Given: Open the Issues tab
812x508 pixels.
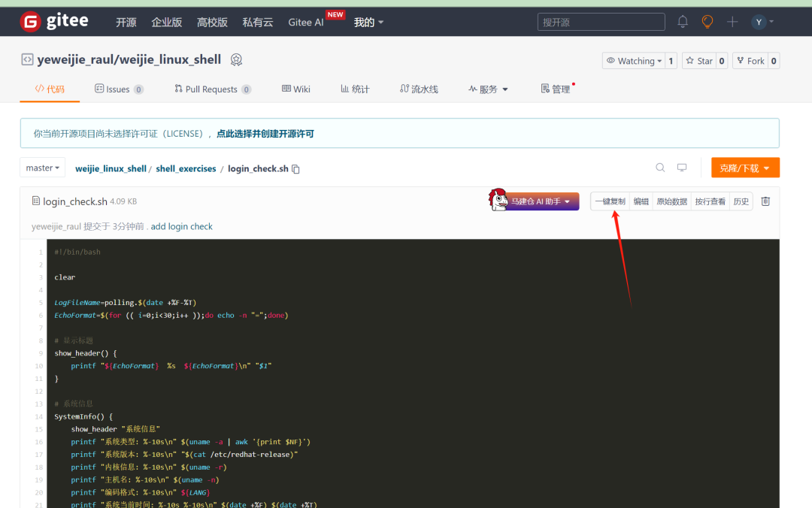Looking at the screenshot, I should 119,89.
